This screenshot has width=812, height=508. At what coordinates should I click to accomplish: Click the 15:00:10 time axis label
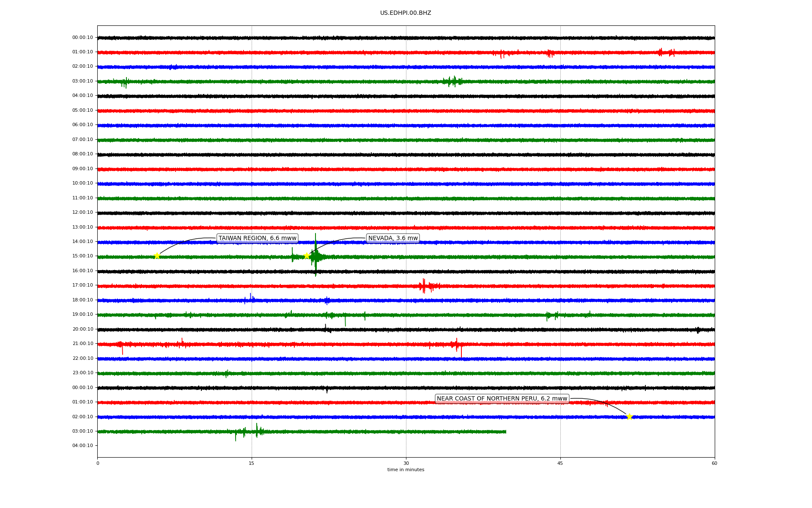[82, 256]
